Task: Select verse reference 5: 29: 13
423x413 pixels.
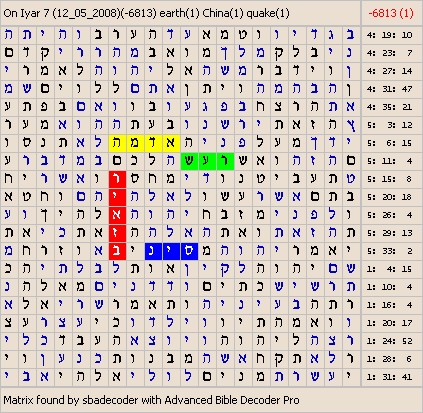Action: (389, 233)
